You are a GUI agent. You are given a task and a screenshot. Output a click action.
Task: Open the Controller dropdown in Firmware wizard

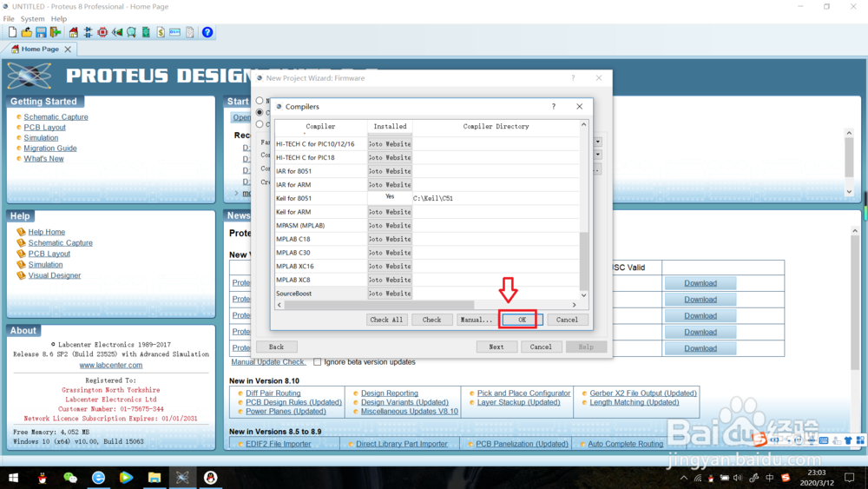click(x=598, y=155)
